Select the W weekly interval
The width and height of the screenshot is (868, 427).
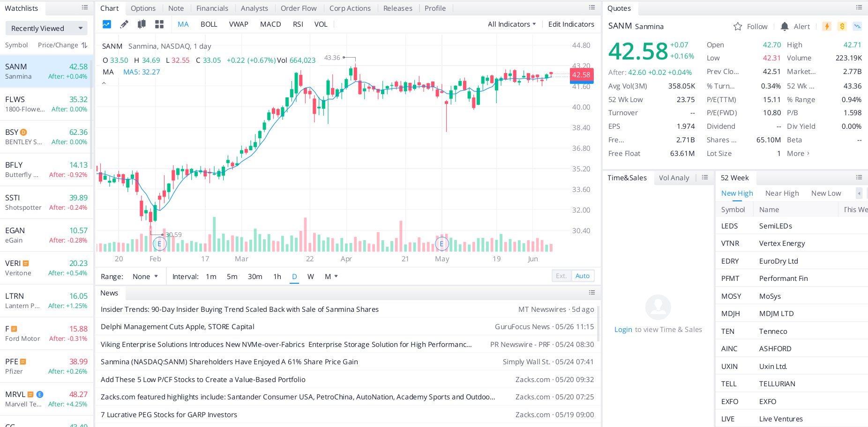point(310,277)
